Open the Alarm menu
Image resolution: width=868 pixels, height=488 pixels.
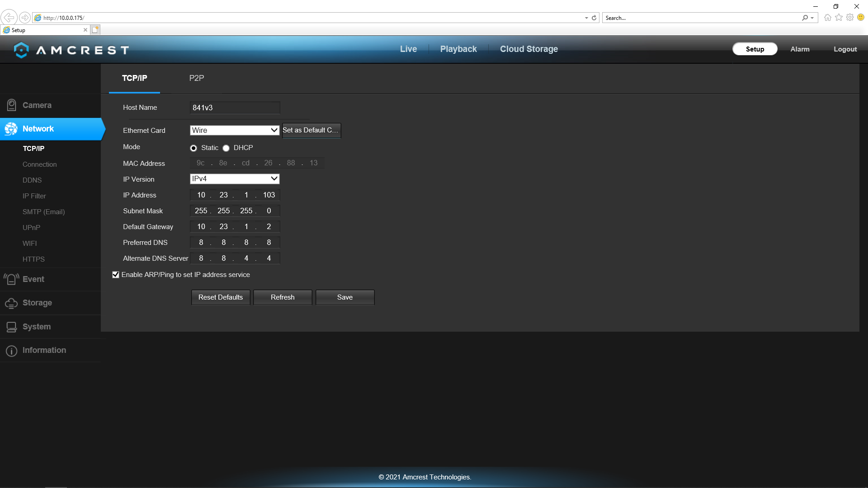[x=800, y=49]
